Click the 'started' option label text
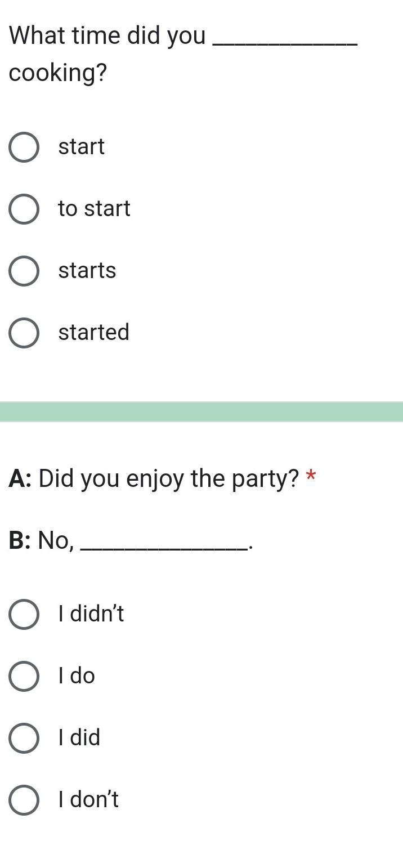The height and width of the screenshot is (868, 403). 94,332
